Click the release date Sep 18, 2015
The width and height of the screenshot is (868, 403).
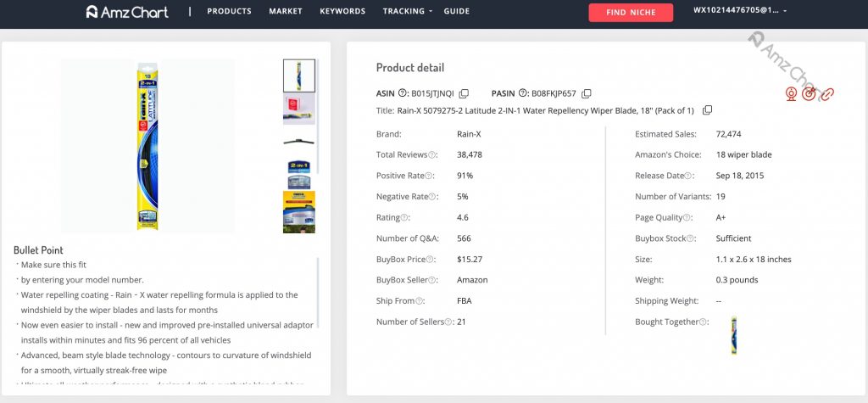pyautogui.click(x=739, y=176)
